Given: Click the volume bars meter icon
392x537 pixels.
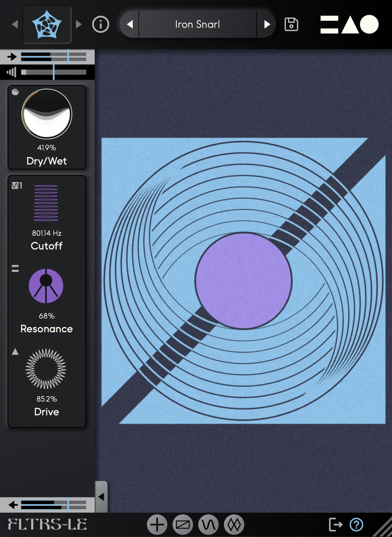Looking at the screenshot, I should click(11, 72).
